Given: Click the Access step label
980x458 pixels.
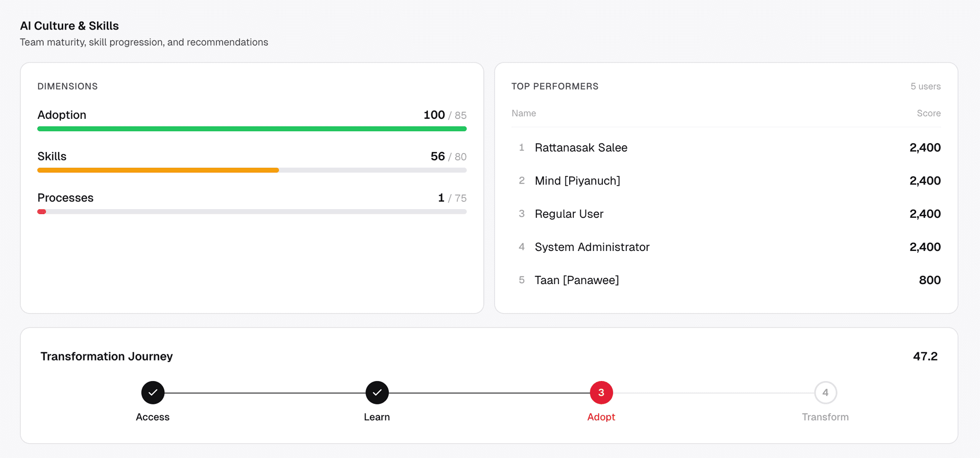Looking at the screenshot, I should click(153, 417).
